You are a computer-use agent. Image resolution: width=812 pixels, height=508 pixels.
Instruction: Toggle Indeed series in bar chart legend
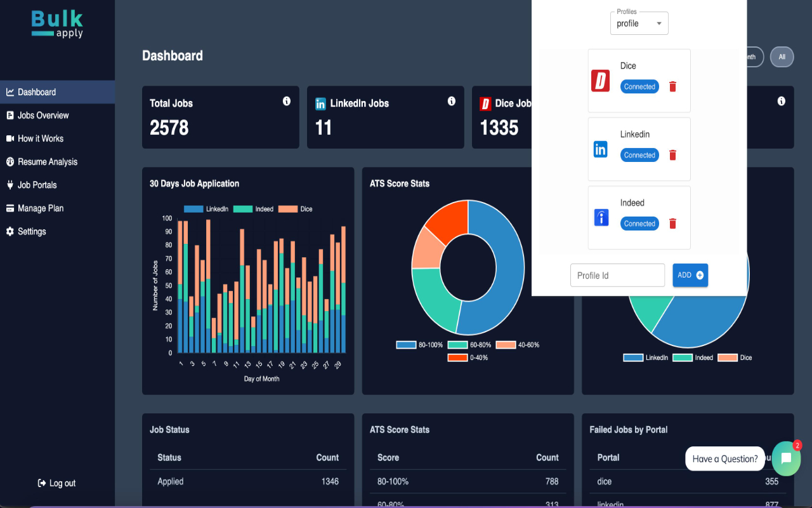(x=253, y=209)
